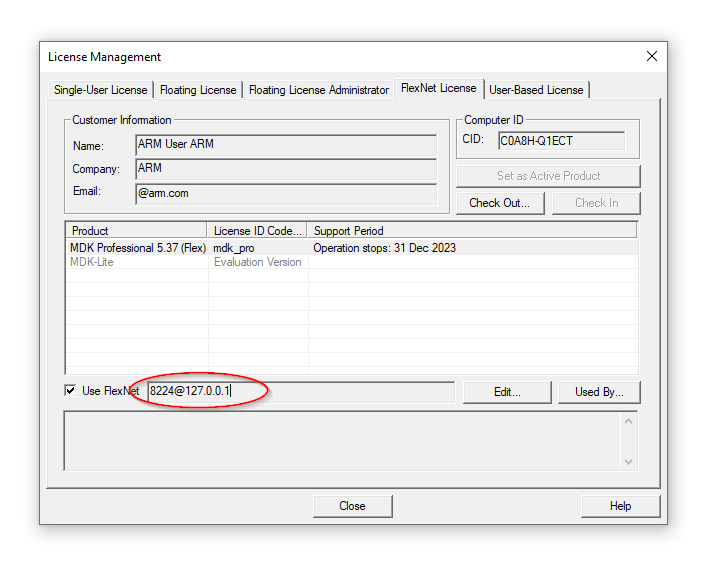Click the window X close icon
The image size is (712, 568).
pyautogui.click(x=652, y=57)
